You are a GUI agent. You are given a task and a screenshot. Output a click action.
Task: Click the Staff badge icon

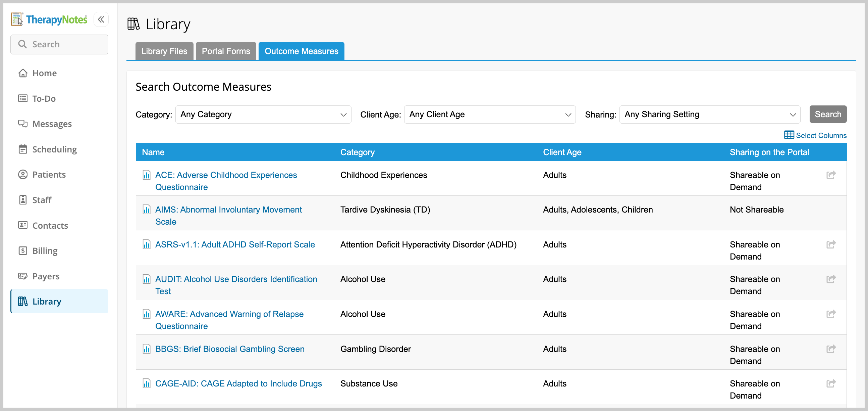pyautogui.click(x=23, y=200)
